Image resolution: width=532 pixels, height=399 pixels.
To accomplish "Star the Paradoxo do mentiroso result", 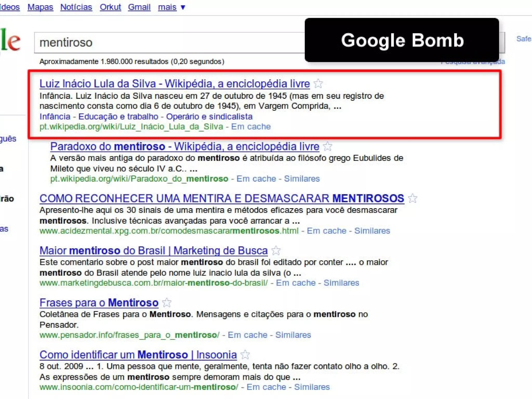I will [327, 146].
